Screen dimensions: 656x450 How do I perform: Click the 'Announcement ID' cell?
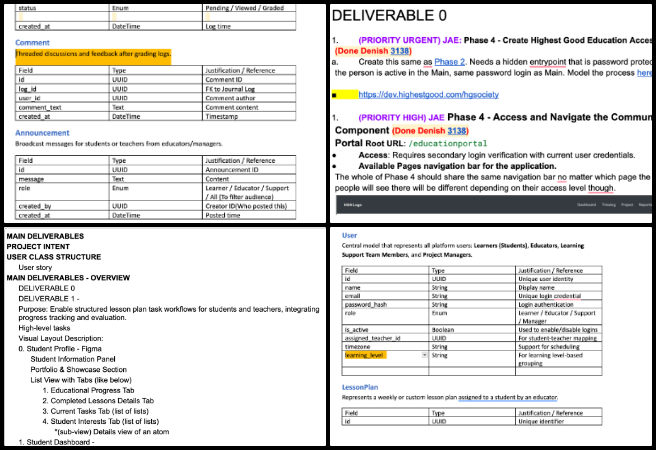click(x=249, y=170)
